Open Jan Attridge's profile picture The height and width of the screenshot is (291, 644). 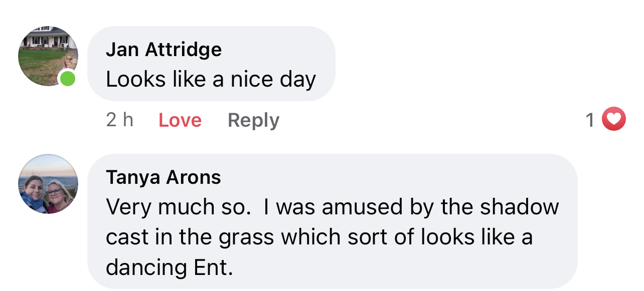click(x=48, y=56)
